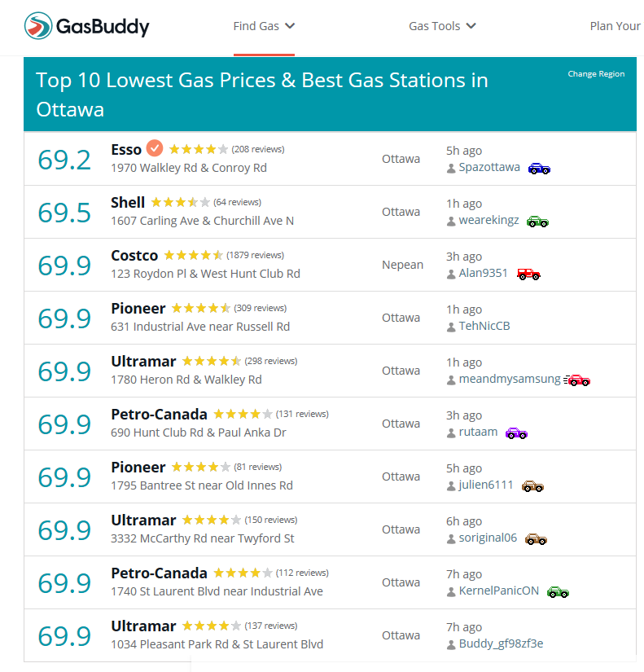This screenshot has width=644, height=672.
Task: Open the Costco station on Roydon Pl
Action: click(134, 256)
